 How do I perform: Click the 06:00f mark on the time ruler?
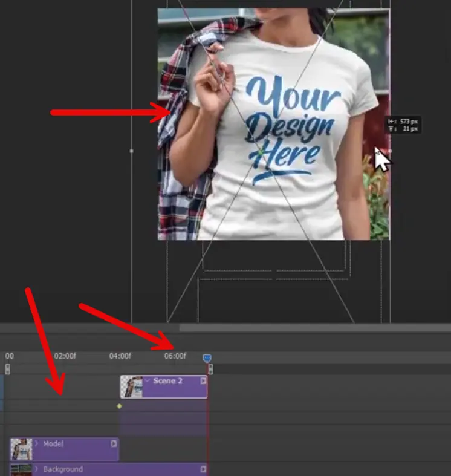pos(175,356)
